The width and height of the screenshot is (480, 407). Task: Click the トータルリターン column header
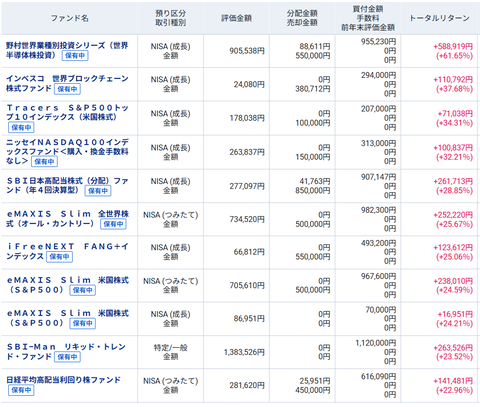(439, 18)
